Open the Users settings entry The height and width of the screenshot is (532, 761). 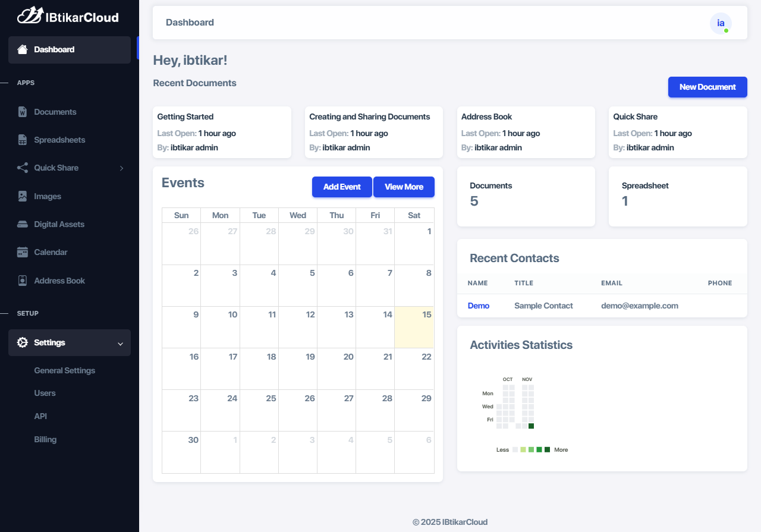[45, 393]
